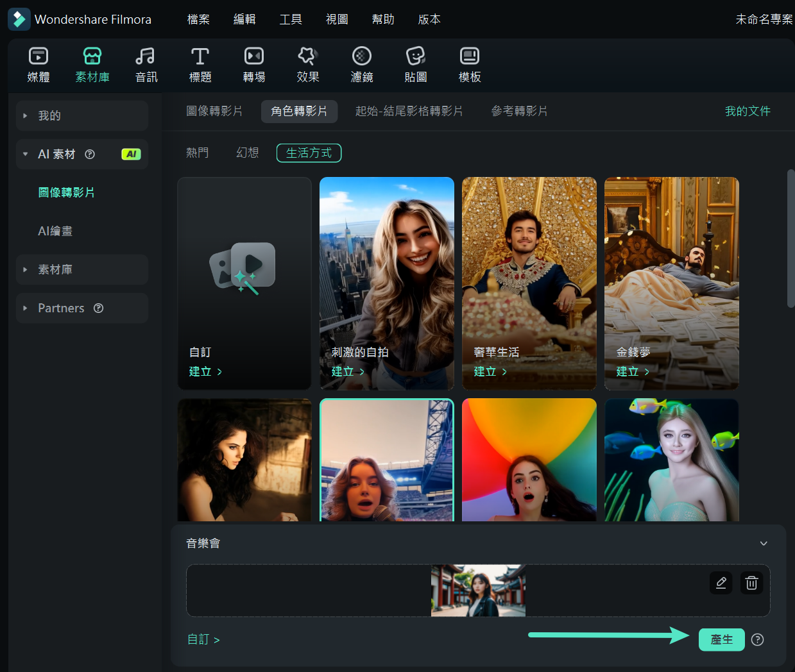795x672 pixels.
Task: Select the rainbow balloon woman template
Action: tap(529, 460)
